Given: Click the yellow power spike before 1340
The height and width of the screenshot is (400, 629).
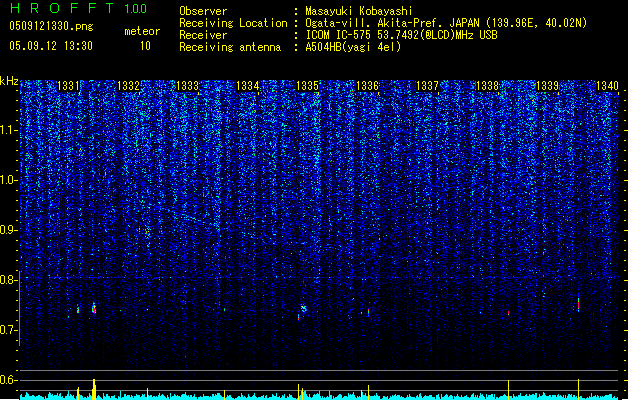Looking at the screenshot, I should [578, 389].
